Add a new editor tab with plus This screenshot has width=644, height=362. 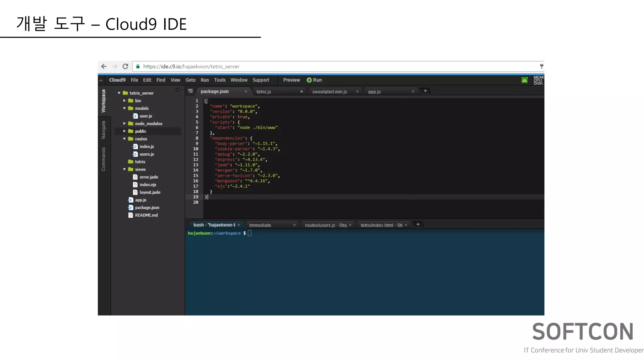425,91
